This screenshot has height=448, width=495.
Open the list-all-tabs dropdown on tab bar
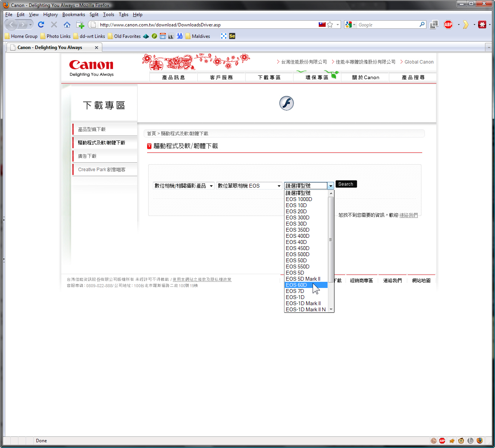488,47
